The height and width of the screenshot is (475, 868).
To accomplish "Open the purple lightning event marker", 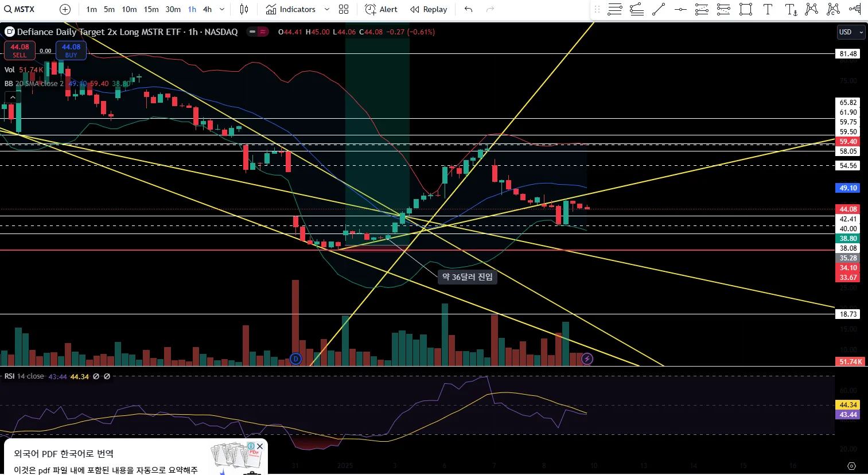I will 587,359.
